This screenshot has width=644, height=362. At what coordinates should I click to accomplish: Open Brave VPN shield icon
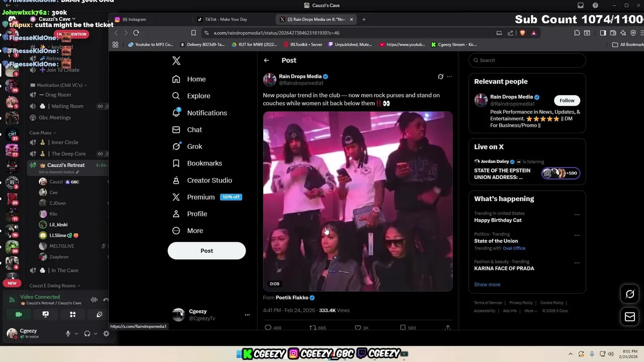click(x=633, y=33)
